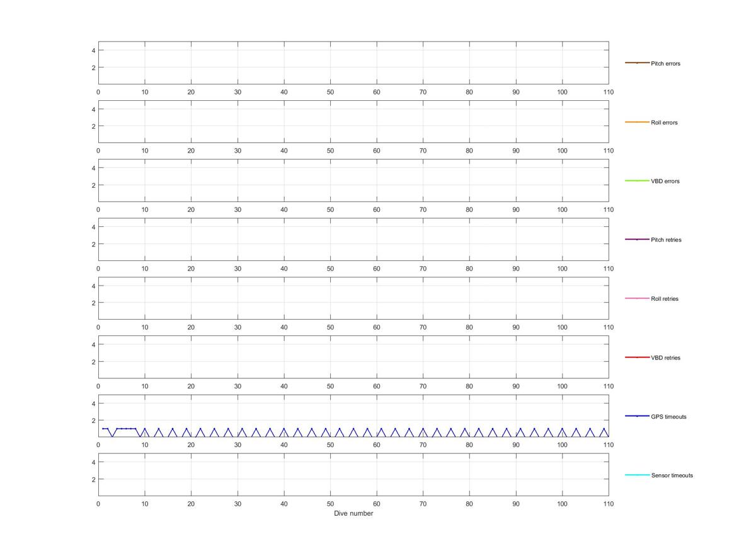The width and height of the screenshot is (756, 558).
Task: Select the brown Pitch errors legend line
Action: [x=637, y=63]
